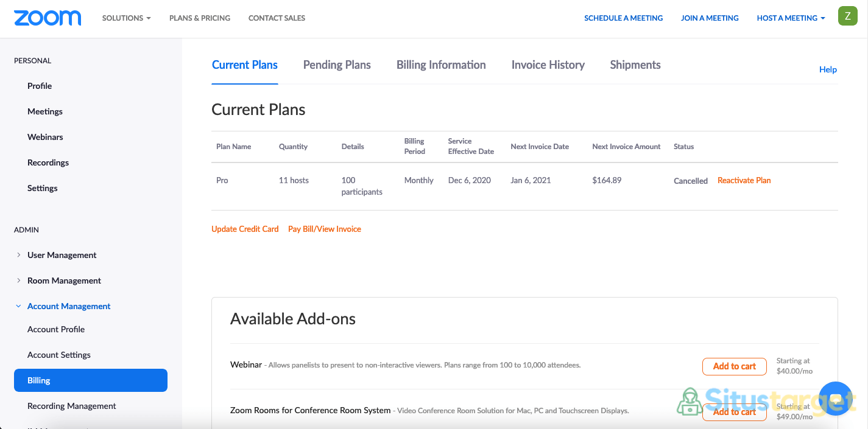Open Recording Management in sidebar
Image resolution: width=868 pixels, height=429 pixels.
72,406
